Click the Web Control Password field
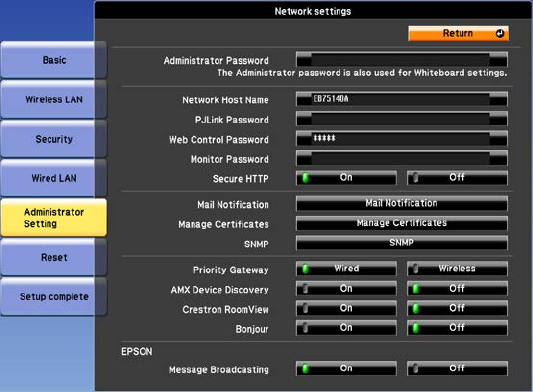 [402, 138]
